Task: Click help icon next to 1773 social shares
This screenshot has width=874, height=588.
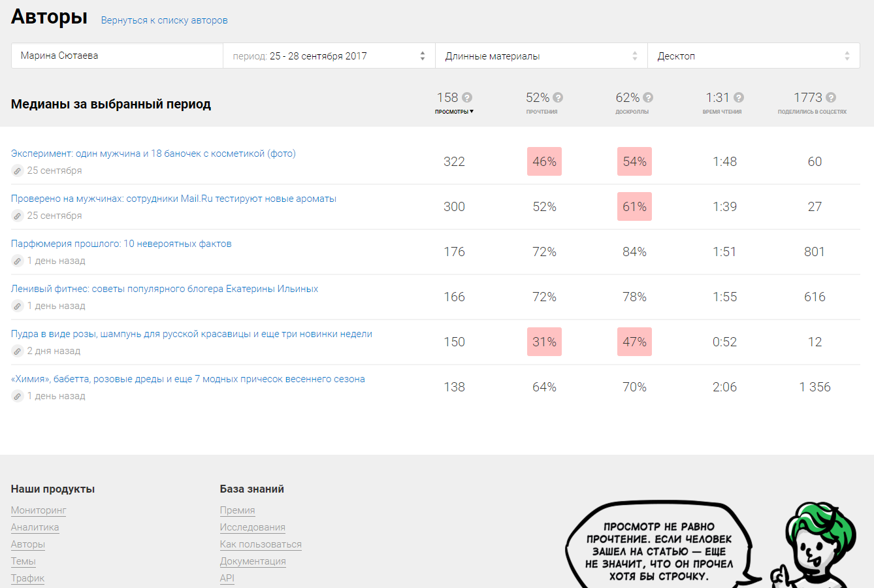Action: coord(831,97)
